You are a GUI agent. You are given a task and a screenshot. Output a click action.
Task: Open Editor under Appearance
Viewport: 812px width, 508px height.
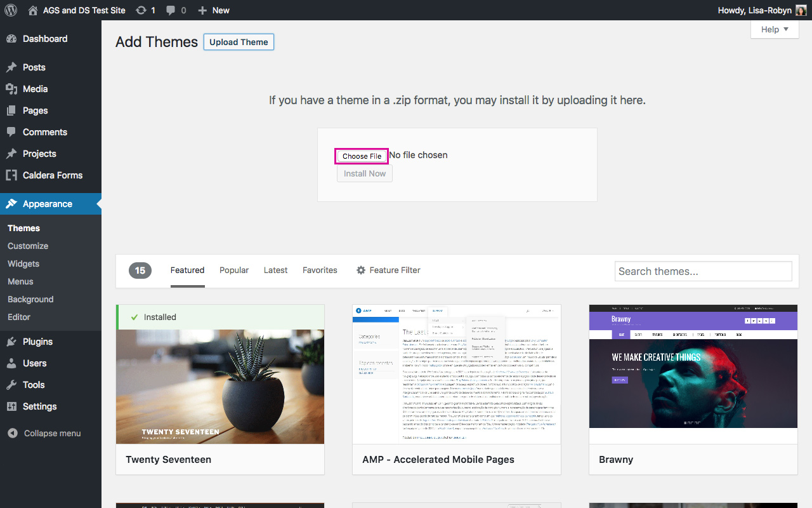pos(19,317)
